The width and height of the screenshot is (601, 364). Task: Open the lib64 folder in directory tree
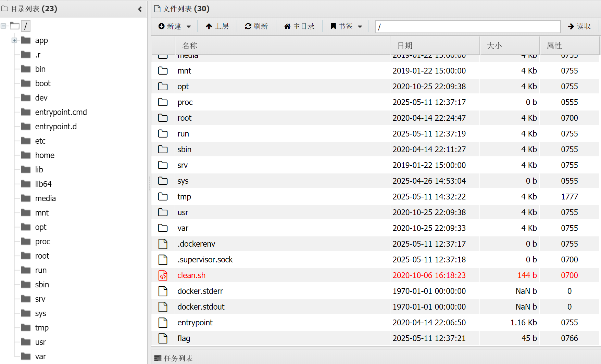tap(43, 184)
